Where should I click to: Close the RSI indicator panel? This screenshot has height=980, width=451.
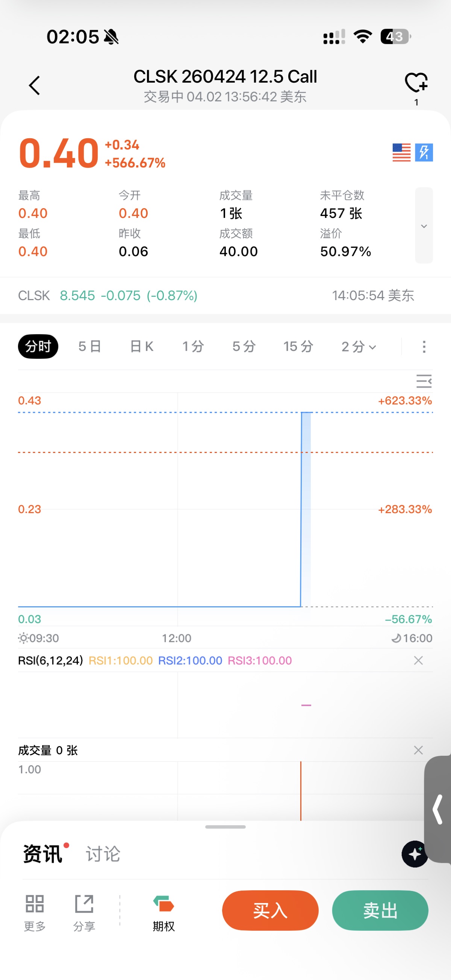[x=418, y=660]
